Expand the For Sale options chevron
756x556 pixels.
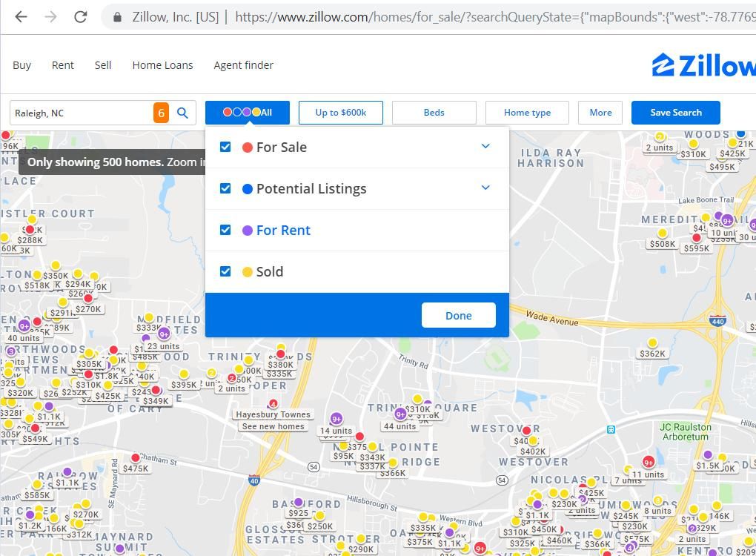[x=485, y=145]
